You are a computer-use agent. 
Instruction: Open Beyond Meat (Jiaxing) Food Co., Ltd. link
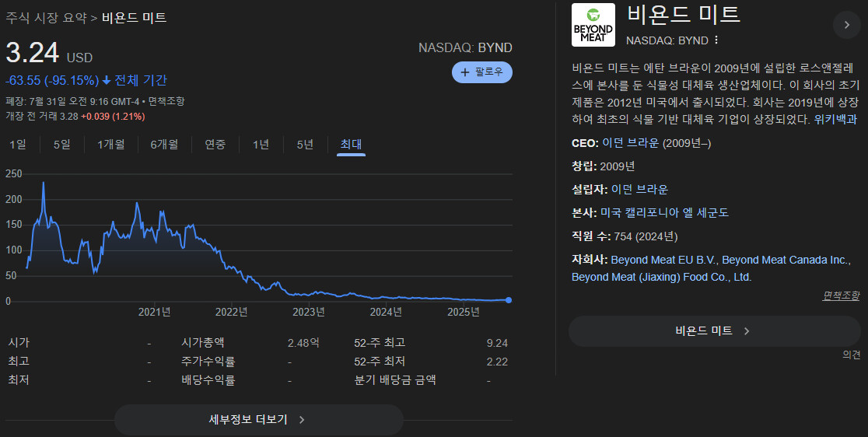(662, 277)
